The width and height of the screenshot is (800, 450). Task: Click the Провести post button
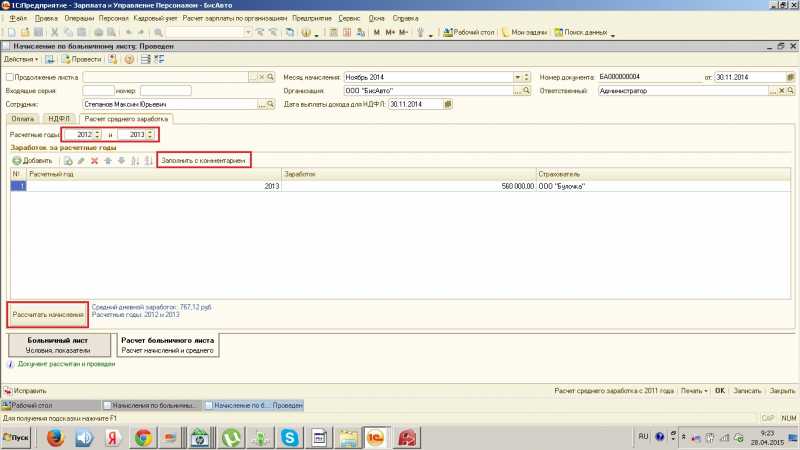(82, 59)
